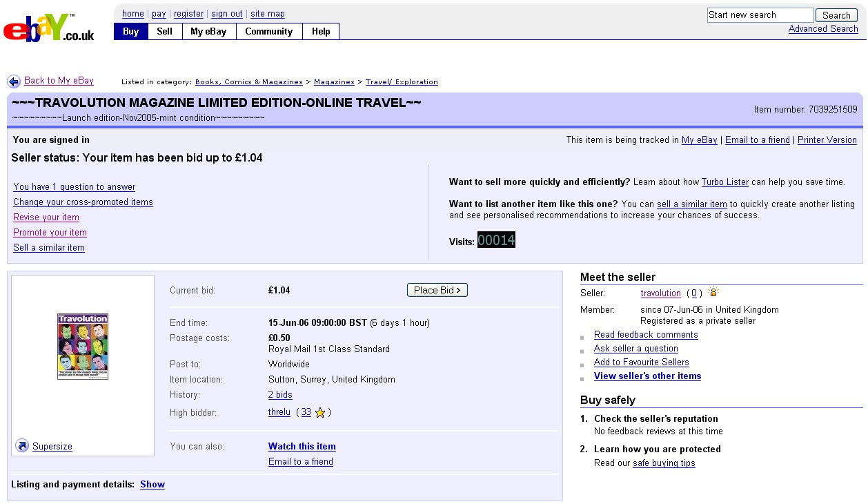868x504 pixels.
Task: Open Advanced Search
Action: point(823,29)
